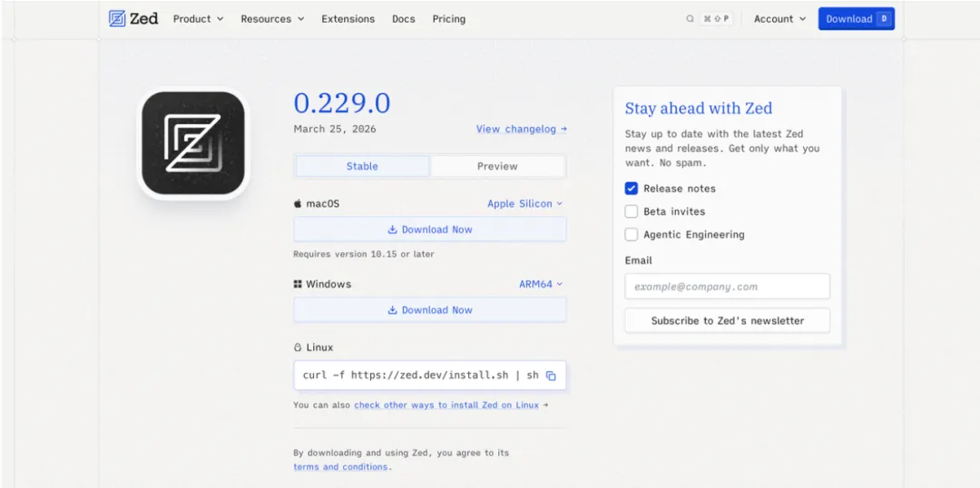Viewport: 980px width, 488px height.
Task: Download Zed for Windows
Action: coord(430,310)
